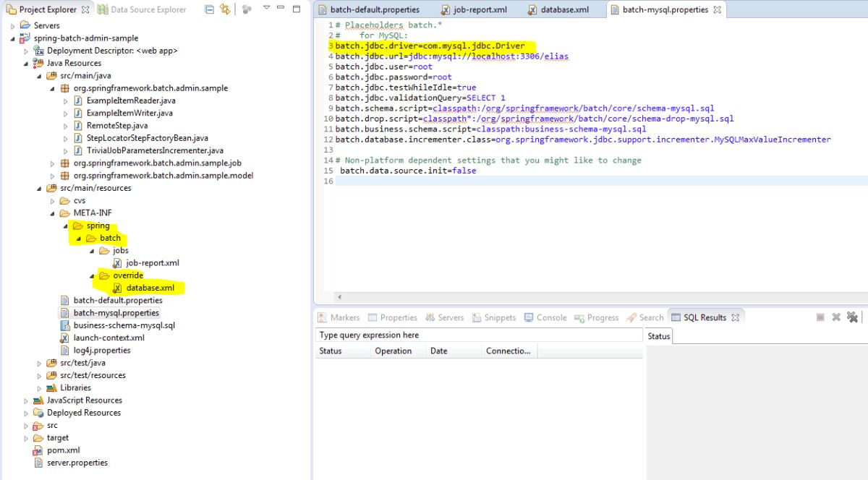Collapse the src/main/java source folder
The image size is (868, 480).
point(39,76)
